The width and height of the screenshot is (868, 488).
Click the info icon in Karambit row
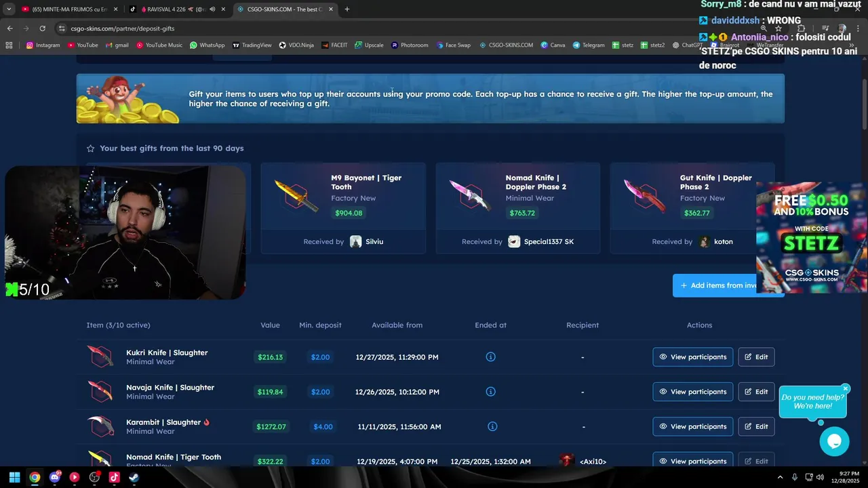click(492, 426)
